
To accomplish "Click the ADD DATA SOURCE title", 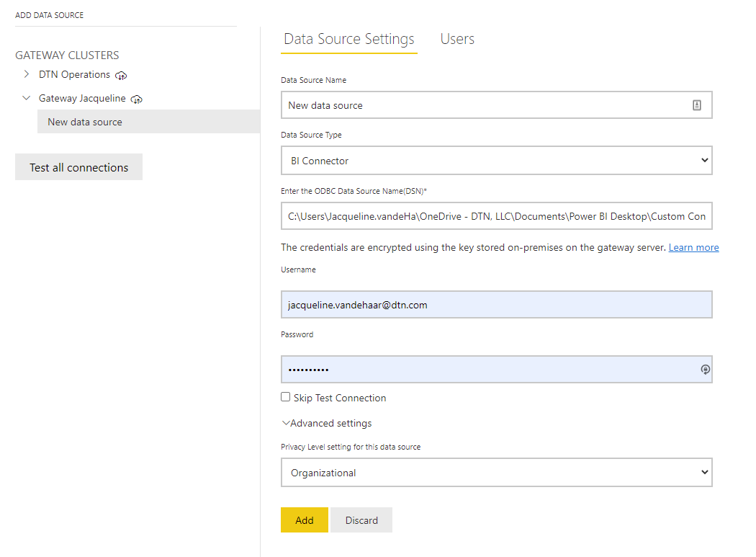I will (49, 15).
